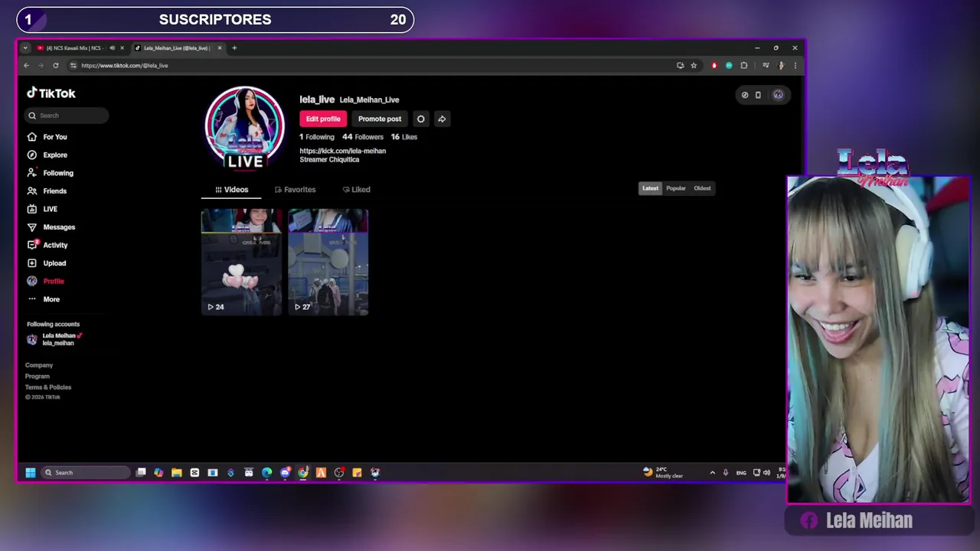Switch to the Favorites tab

point(296,190)
